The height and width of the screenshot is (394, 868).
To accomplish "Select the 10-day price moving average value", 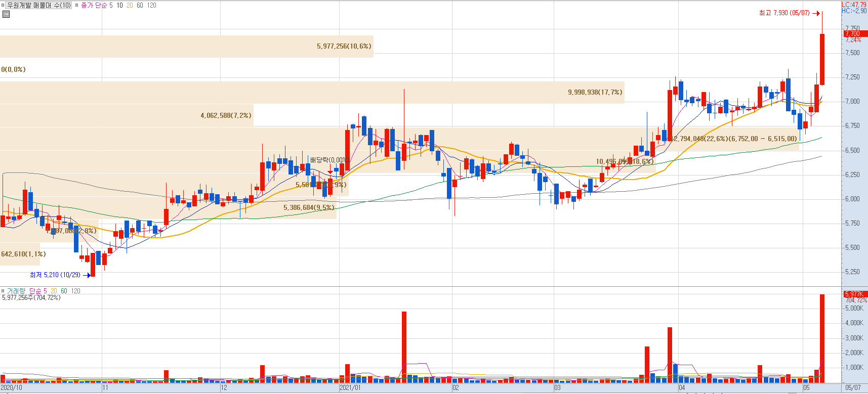I will 119,5.
